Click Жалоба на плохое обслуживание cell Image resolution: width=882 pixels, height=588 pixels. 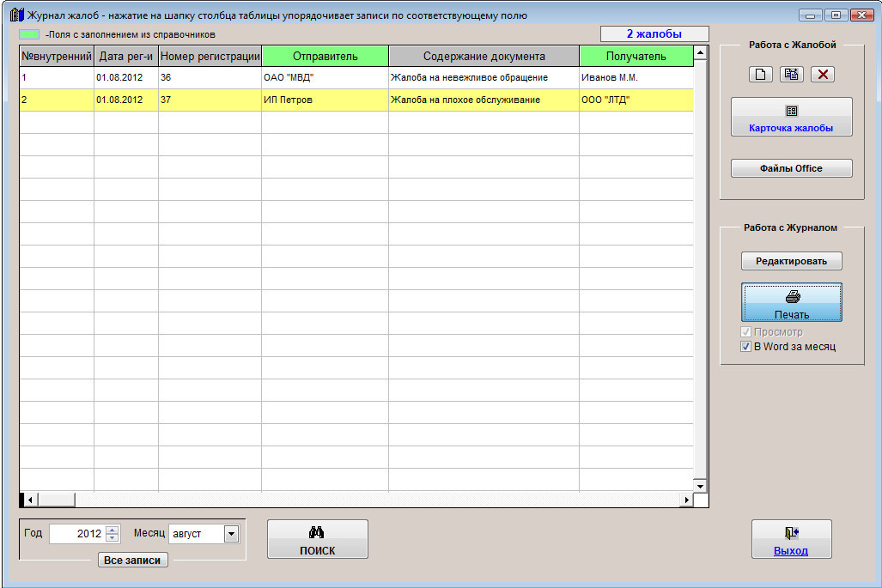coord(484,100)
